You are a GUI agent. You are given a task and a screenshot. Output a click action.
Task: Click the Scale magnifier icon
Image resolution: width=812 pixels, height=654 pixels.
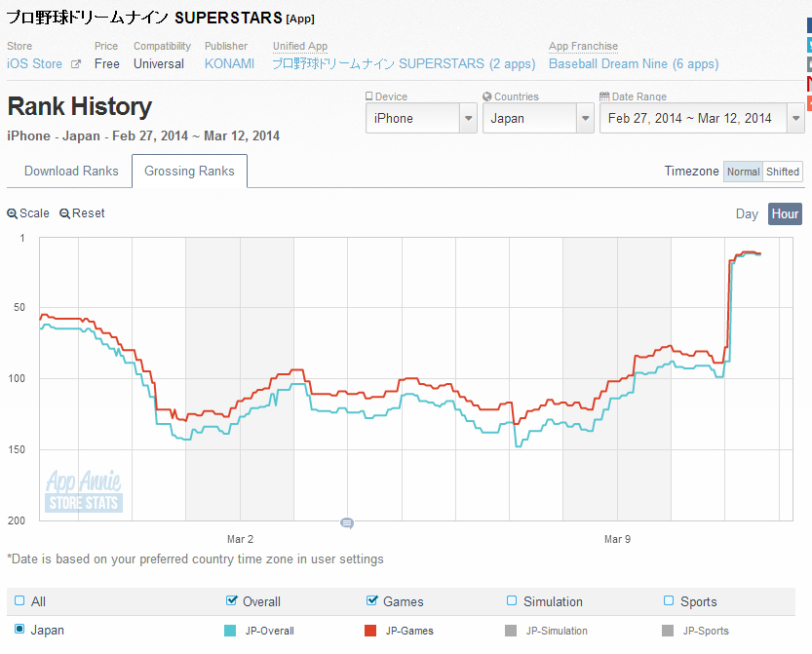coord(12,213)
